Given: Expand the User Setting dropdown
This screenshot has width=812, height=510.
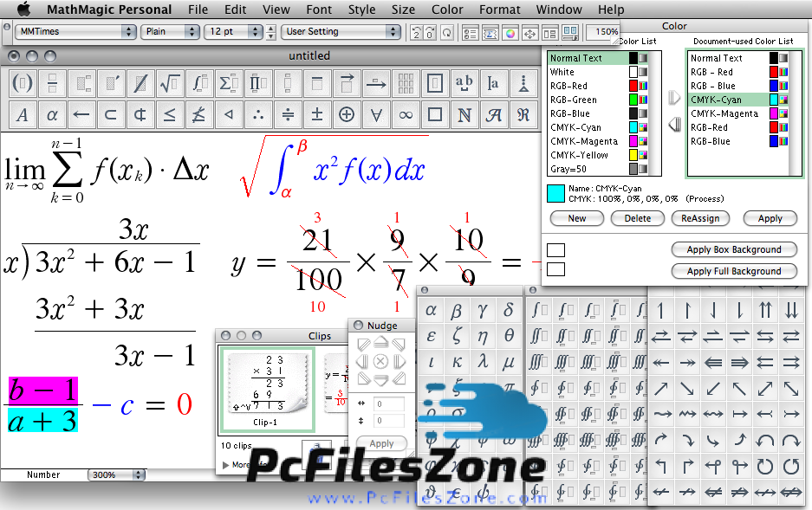Looking at the screenshot, I should [x=341, y=31].
